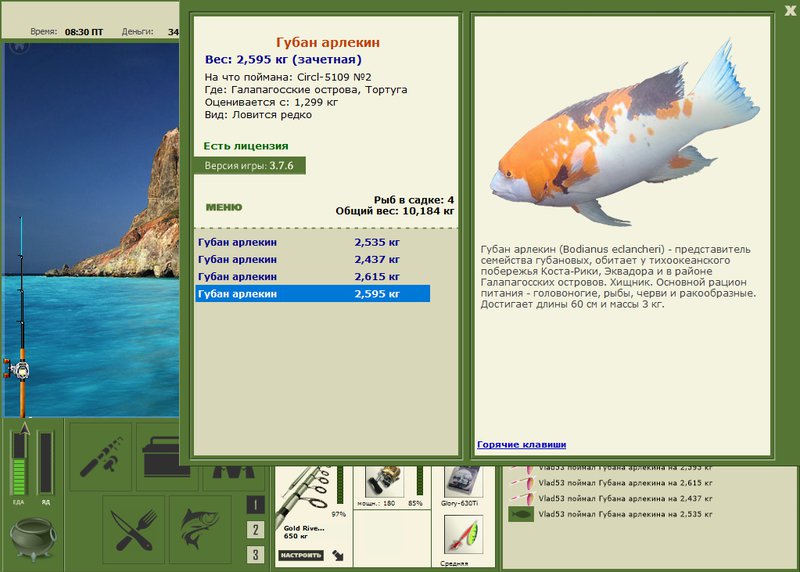The image size is (800, 572).
Task: Click the spoon lure image above Средняя
Action: pos(463,534)
